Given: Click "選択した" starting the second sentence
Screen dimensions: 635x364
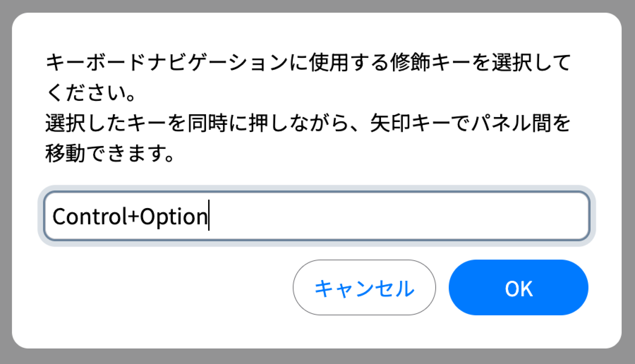Looking at the screenshot, I should pos(85,123).
